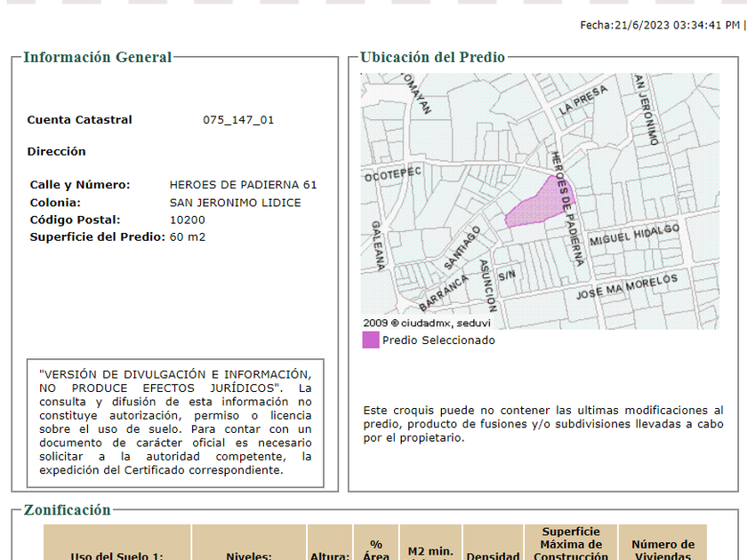Click the Número de Viviendas column header
The height and width of the screenshot is (560, 747).
click(663, 550)
